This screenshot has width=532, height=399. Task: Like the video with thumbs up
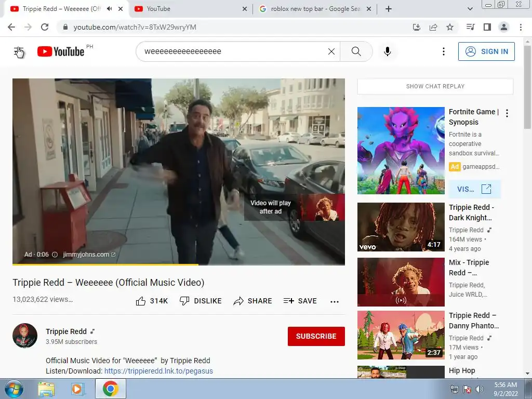152,301
